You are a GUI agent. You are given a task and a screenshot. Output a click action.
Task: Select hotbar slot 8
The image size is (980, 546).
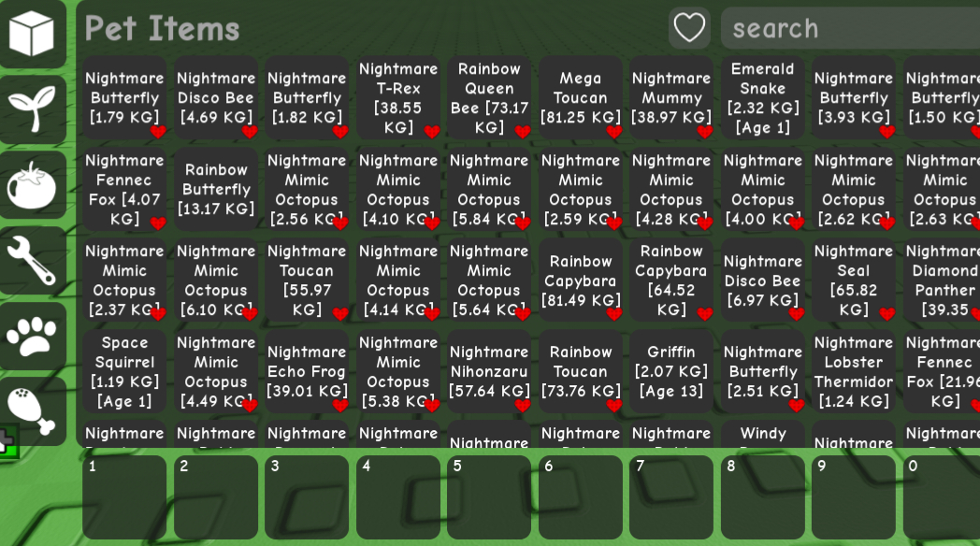coord(762,497)
